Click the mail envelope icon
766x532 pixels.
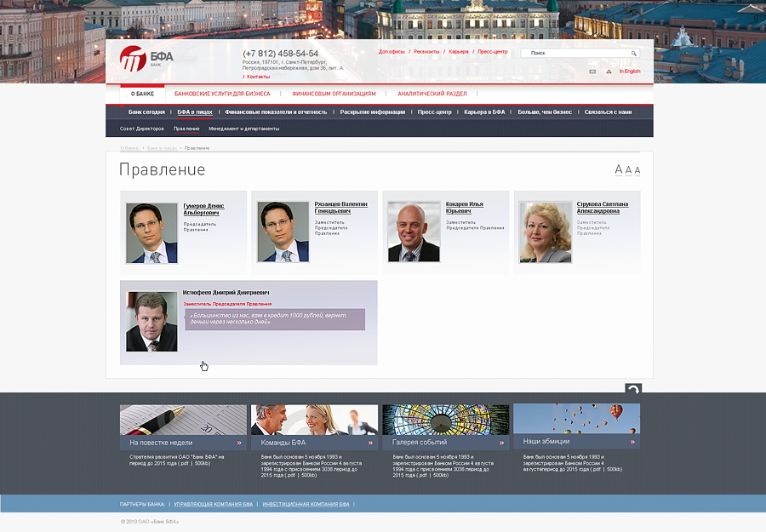click(592, 72)
